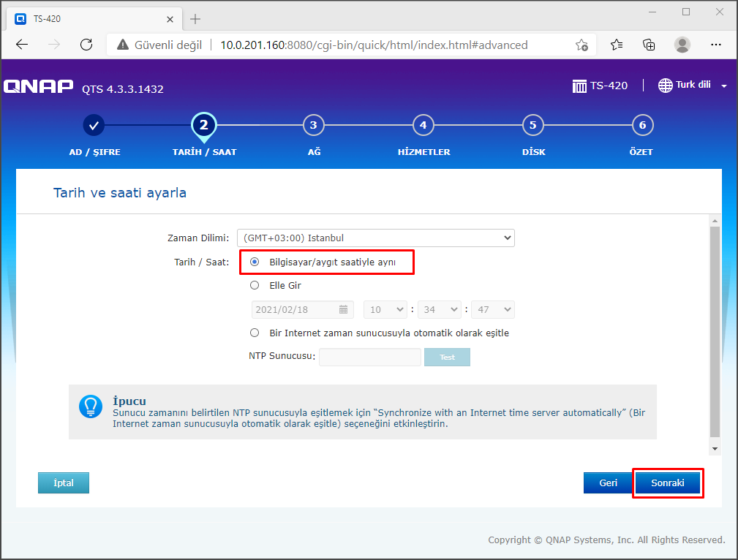The width and height of the screenshot is (738, 560).
Task: Click the globe language icon
Action: pos(665,86)
